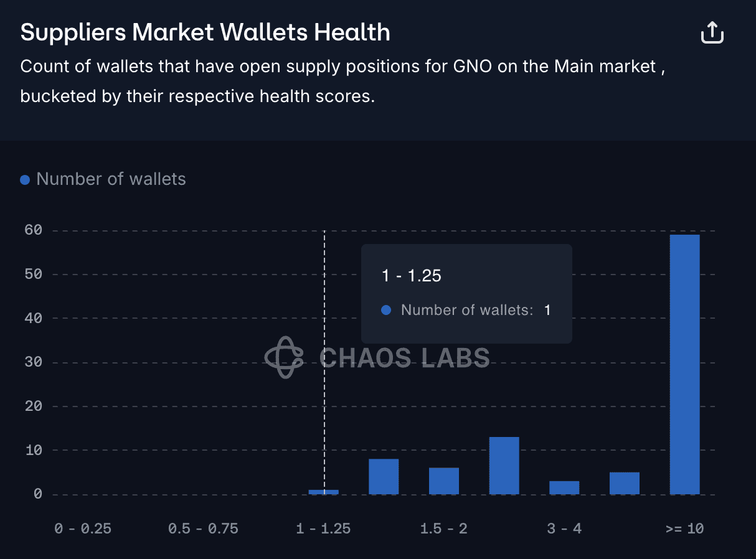Click the "Suppliers Market Wallets Health" title
Screen dimensions: 756x559
[205, 32]
